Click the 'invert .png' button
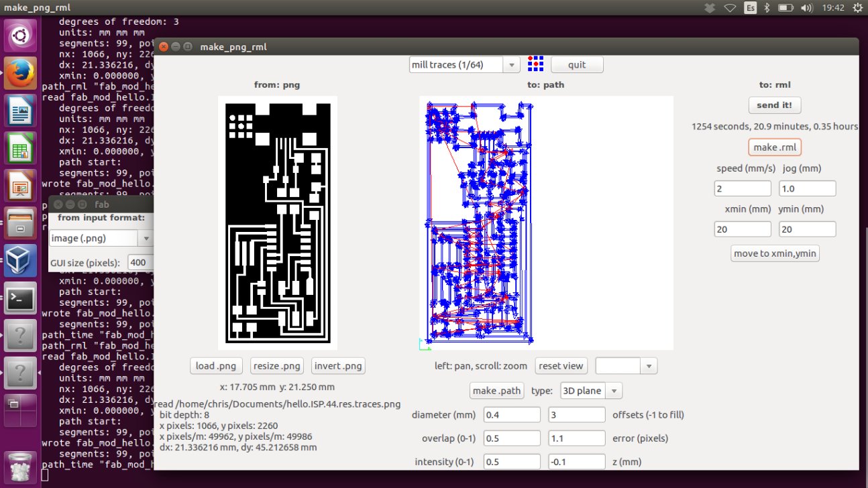This screenshot has width=868, height=488. (338, 366)
